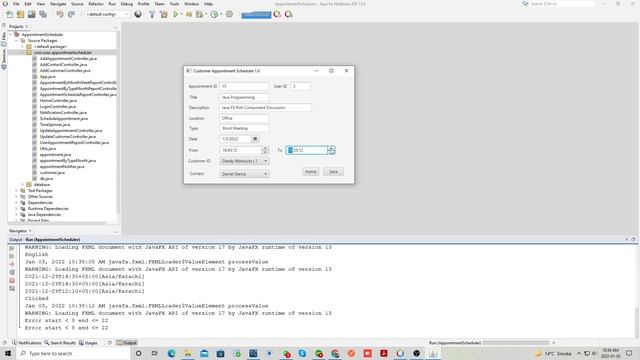Open the Contact combo box

pyautogui.click(x=244, y=174)
